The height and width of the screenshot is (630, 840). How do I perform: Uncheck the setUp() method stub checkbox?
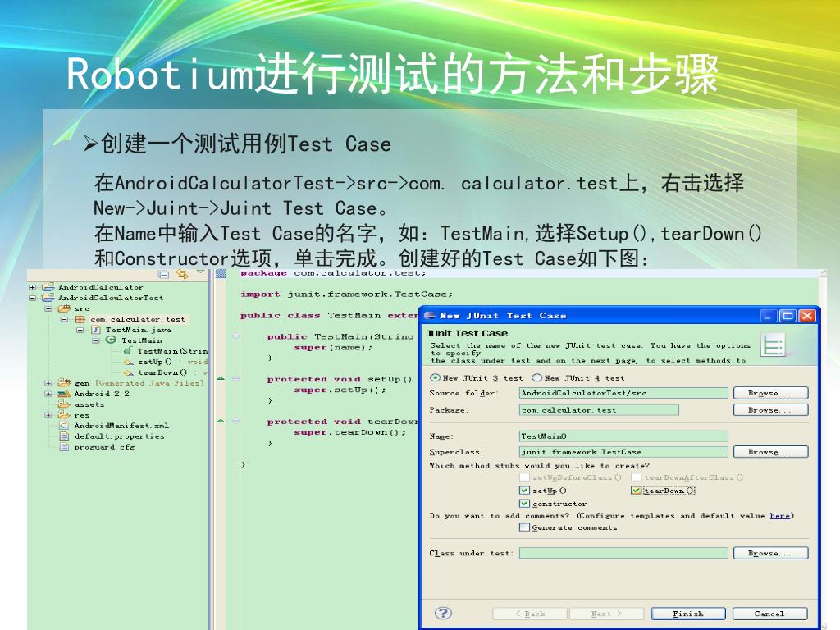coord(524,491)
